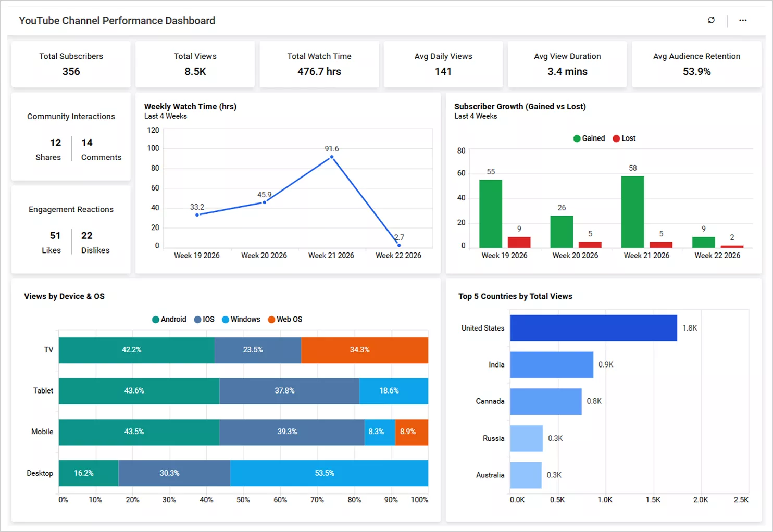Toggle the Lost legend item
This screenshot has height=532, width=773.
624,138
